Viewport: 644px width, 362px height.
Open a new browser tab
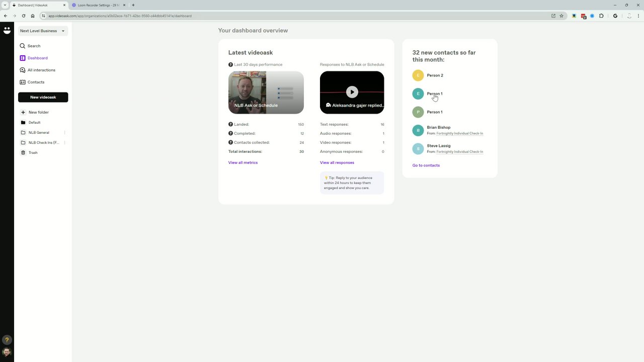(x=133, y=5)
